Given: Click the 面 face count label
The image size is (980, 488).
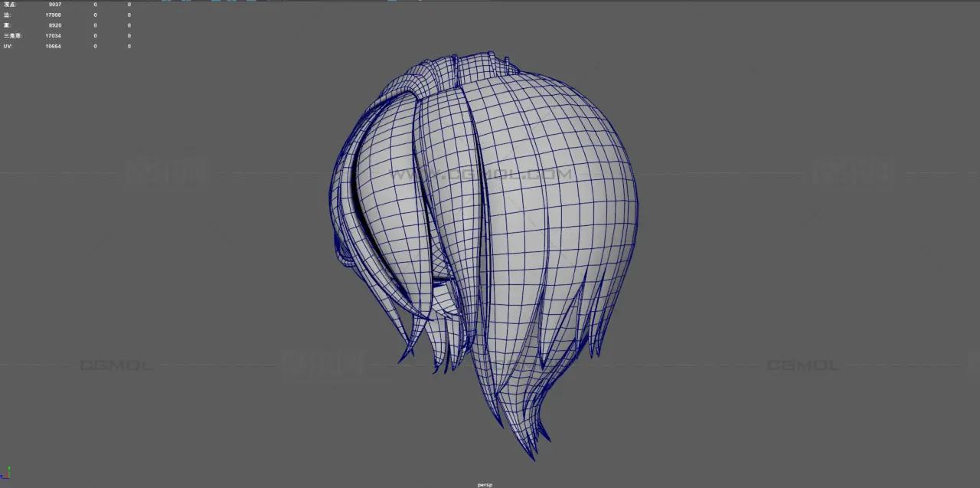Looking at the screenshot, I should [x=6, y=25].
